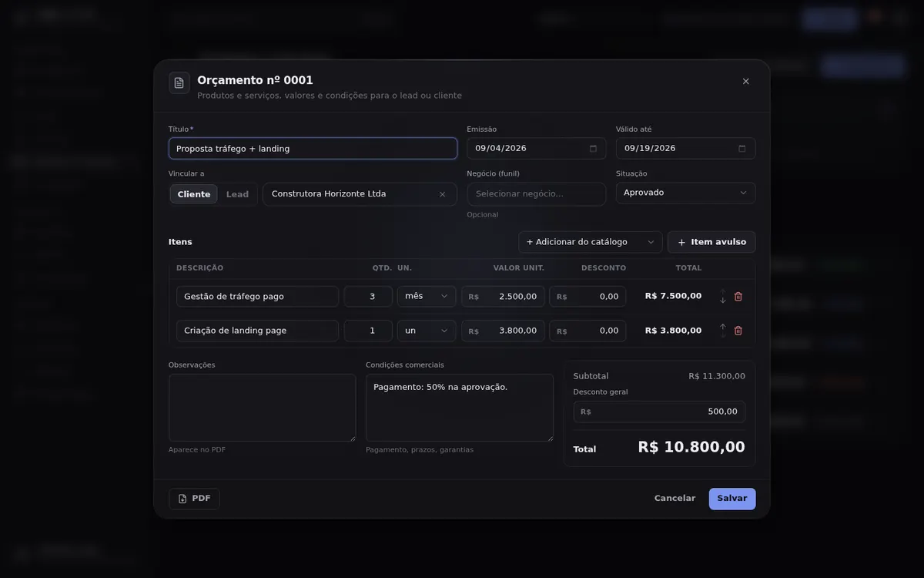The height and width of the screenshot is (578, 924).
Task: Click the unit value field 2.500,00
Action: [x=503, y=297]
